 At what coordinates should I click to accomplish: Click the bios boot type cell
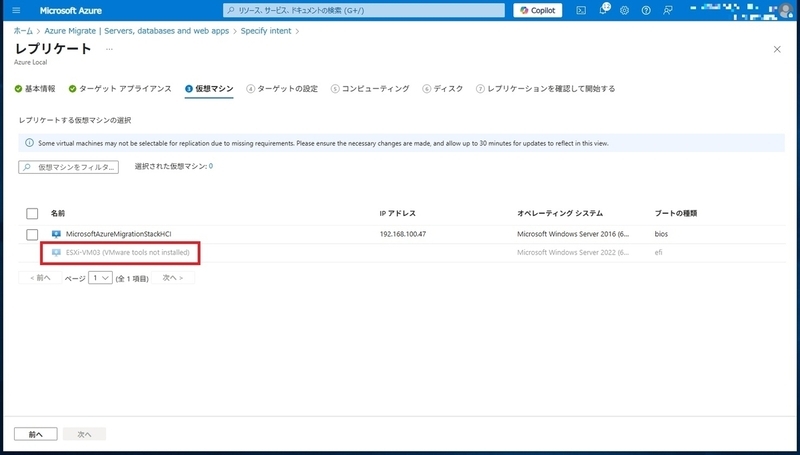(x=661, y=234)
